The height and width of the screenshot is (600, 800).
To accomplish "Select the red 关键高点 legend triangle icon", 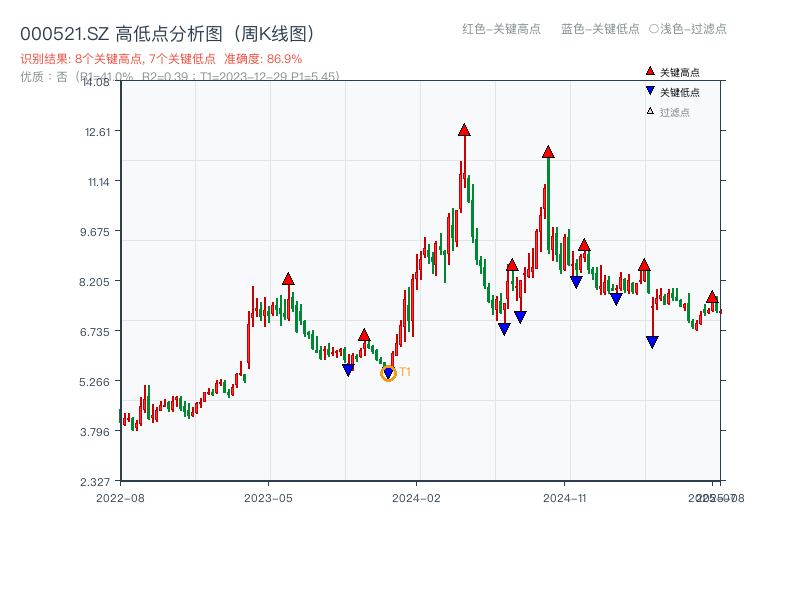I will coord(650,71).
